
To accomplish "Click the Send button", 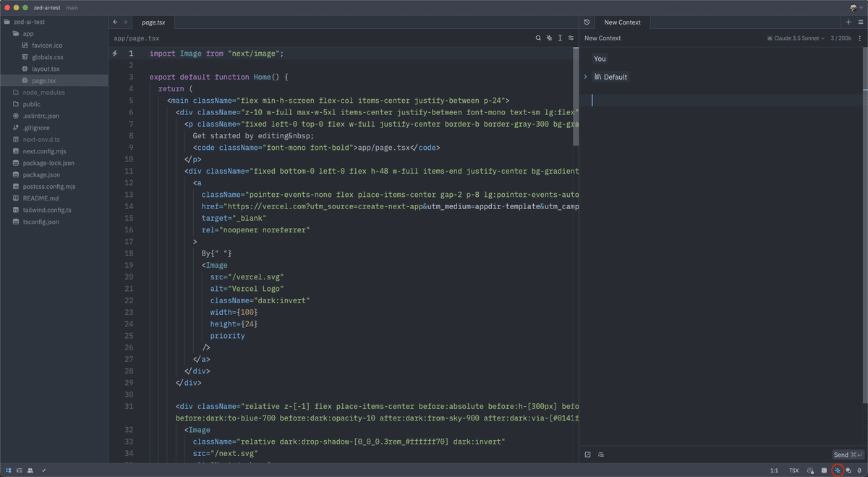I will pos(848,455).
